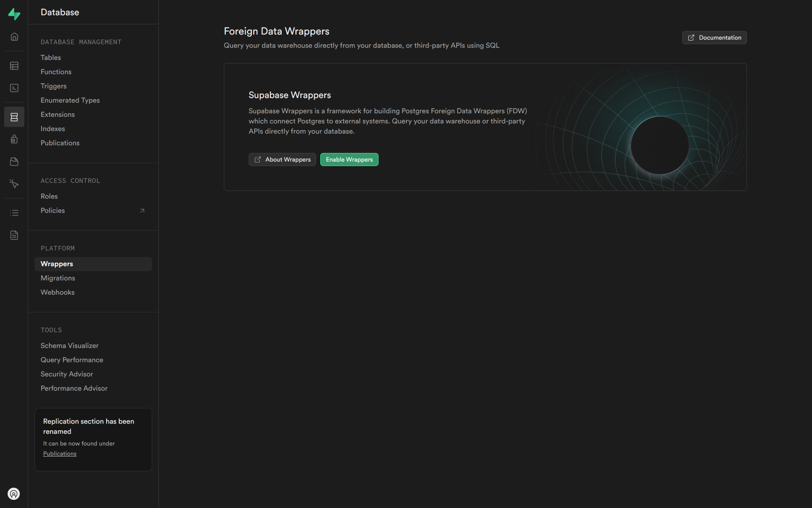The height and width of the screenshot is (508, 812).
Task: Open Enumerated Types page
Action: tap(93, 100)
